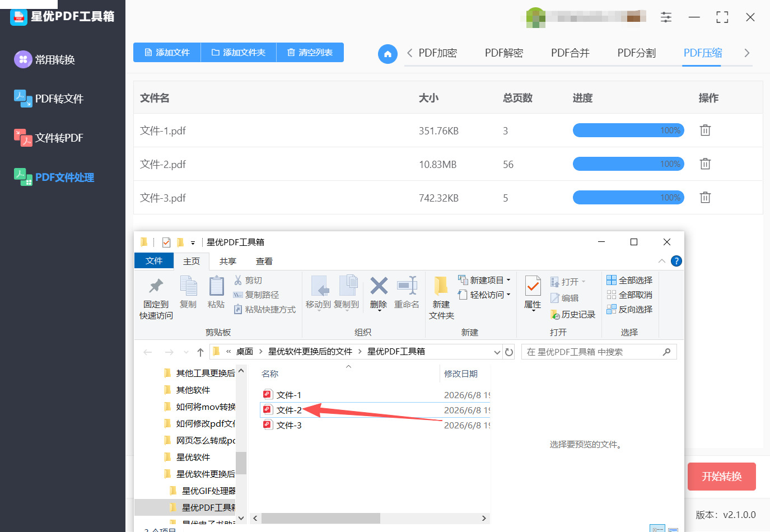Toggle the quick access toolbar properties checkmark

(x=166, y=242)
